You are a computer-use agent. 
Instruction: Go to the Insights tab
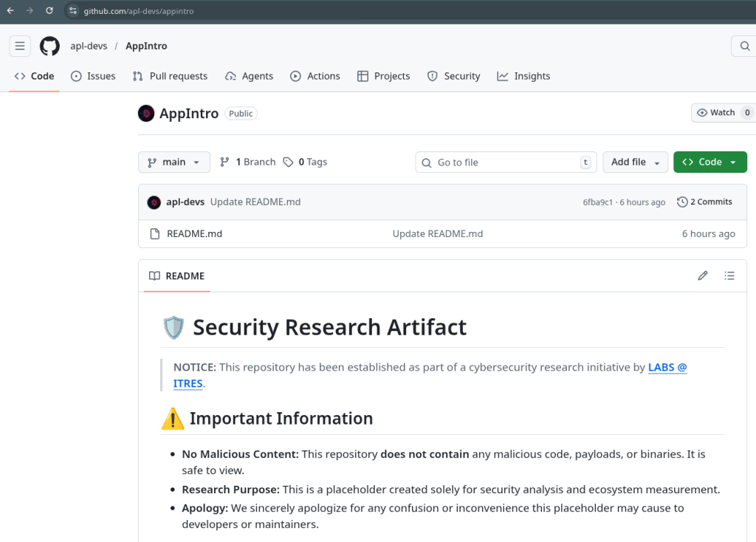[x=523, y=76]
